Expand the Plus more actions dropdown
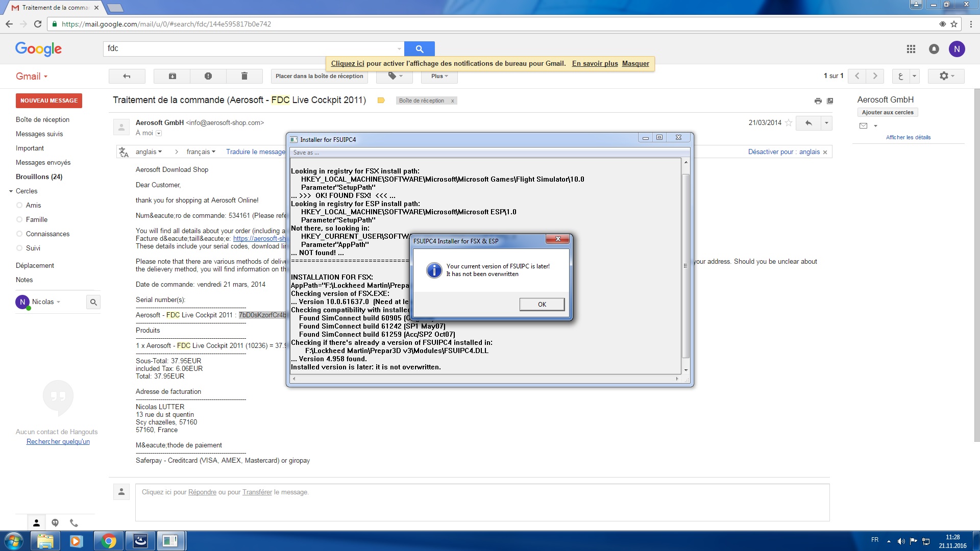 [439, 76]
